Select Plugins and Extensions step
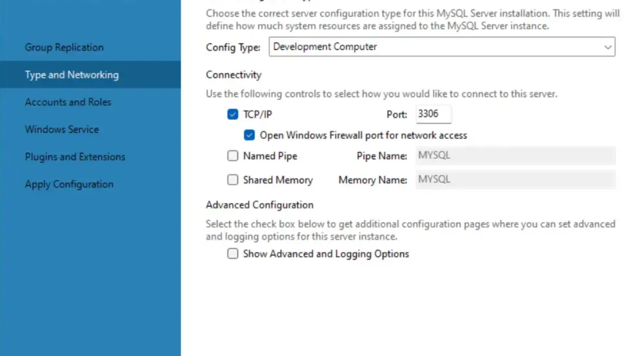This screenshot has height=356, width=644. click(x=75, y=157)
